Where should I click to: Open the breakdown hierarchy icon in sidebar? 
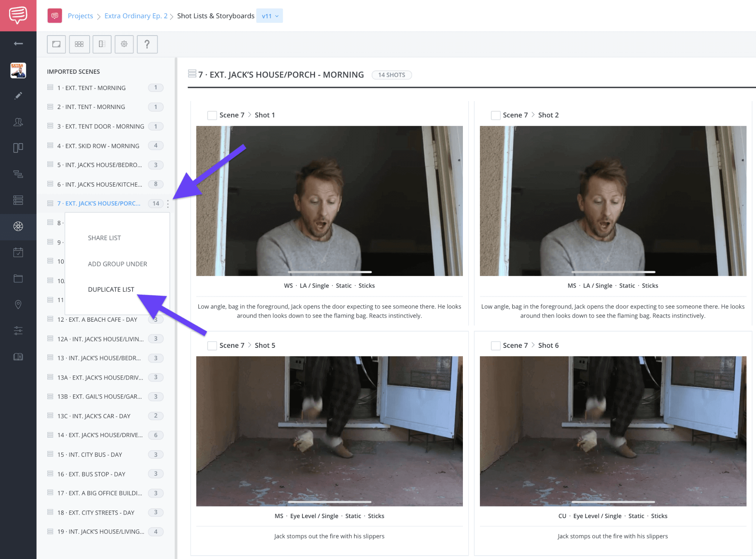[18, 174]
